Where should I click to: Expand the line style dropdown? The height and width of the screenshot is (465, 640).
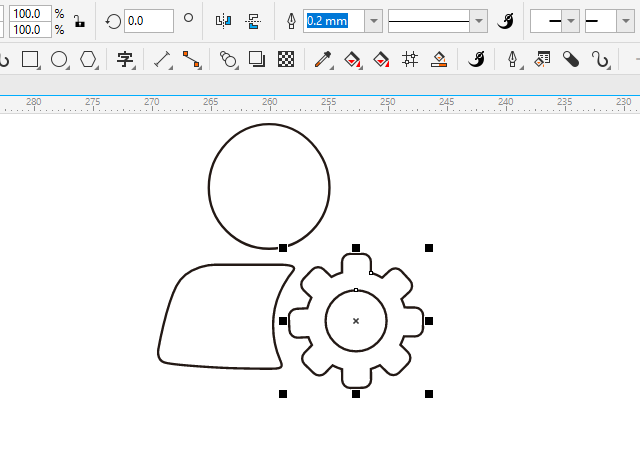(479, 21)
